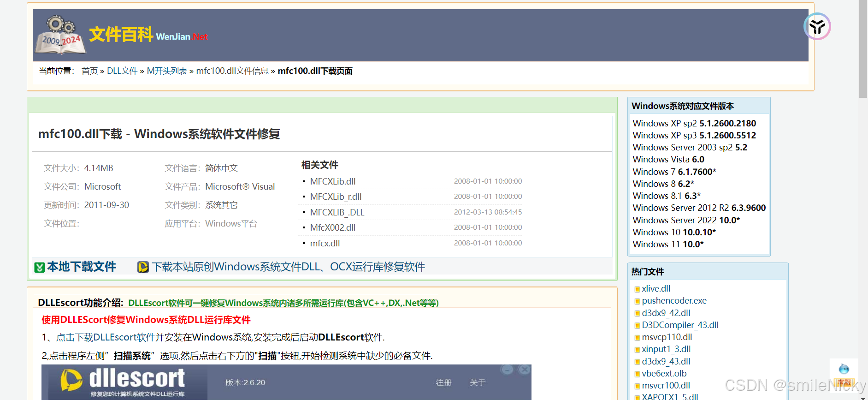
Task: Click the 文件百科 site title text
Action: [x=121, y=35]
